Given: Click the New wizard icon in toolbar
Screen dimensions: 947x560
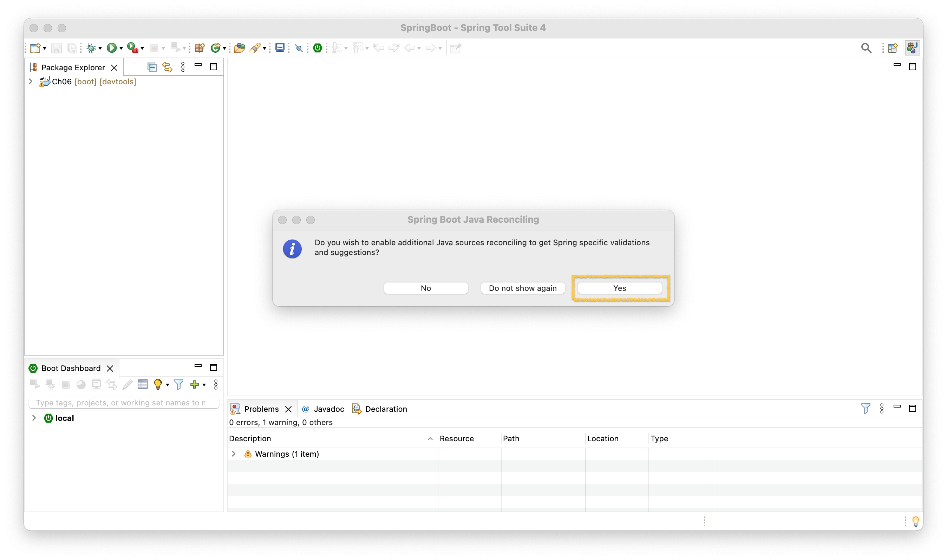Looking at the screenshot, I should click(35, 48).
